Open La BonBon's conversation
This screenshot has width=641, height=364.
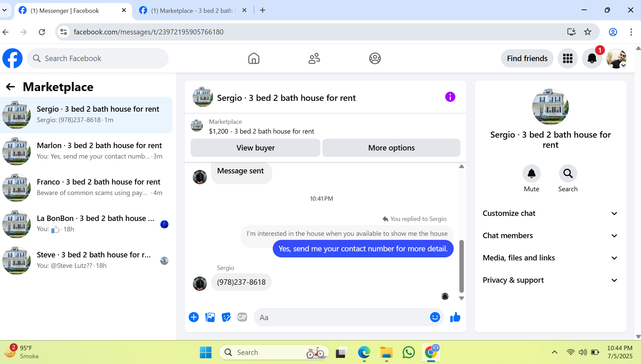pyautogui.click(x=86, y=224)
